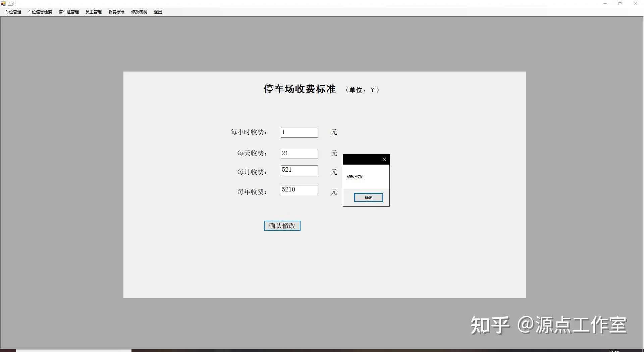Viewport: 644px width, 352px height.
Task: Focus the 每月收费 input field
Action: (299, 170)
